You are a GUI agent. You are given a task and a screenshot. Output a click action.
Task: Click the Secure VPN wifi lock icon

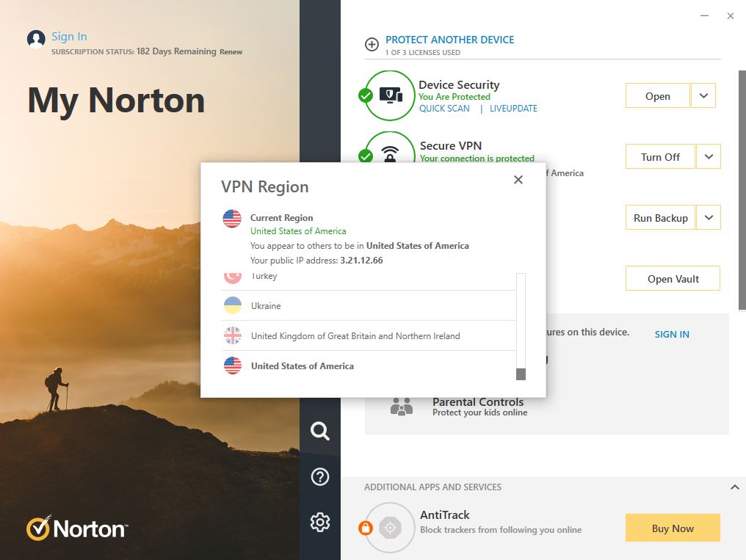tap(390, 153)
